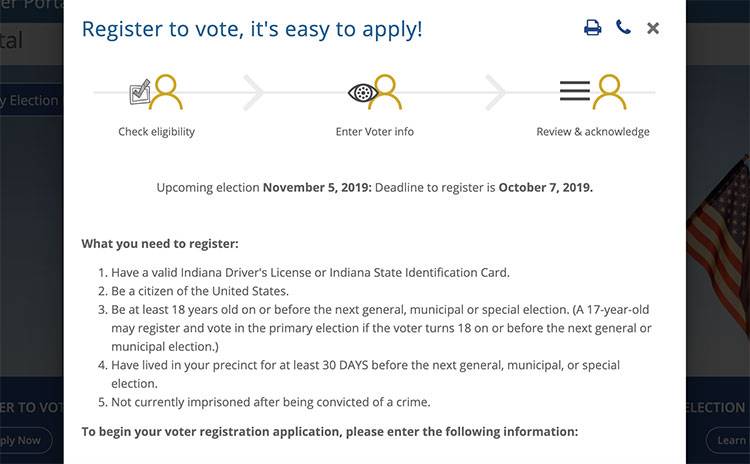Screen dimensions: 750x464
Task: Click the Election tab in background page
Action: point(32,100)
